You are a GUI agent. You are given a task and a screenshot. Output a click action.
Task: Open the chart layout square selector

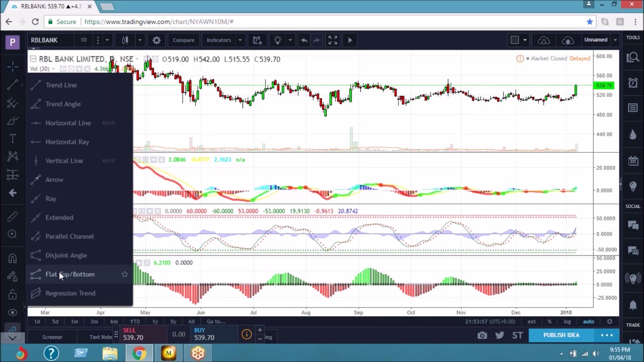pos(515,40)
